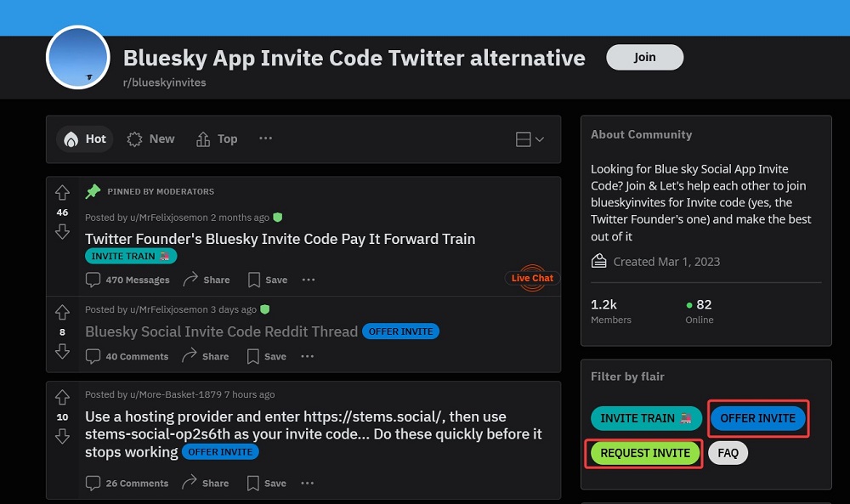The width and height of the screenshot is (850, 504).
Task: Show more sort options ellipsis
Action: click(x=265, y=139)
